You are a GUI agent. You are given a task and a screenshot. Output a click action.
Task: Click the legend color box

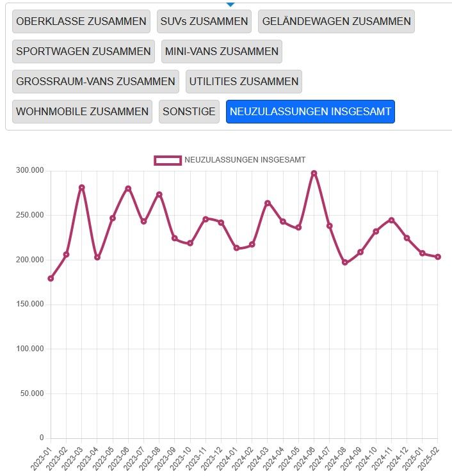pyautogui.click(x=168, y=160)
